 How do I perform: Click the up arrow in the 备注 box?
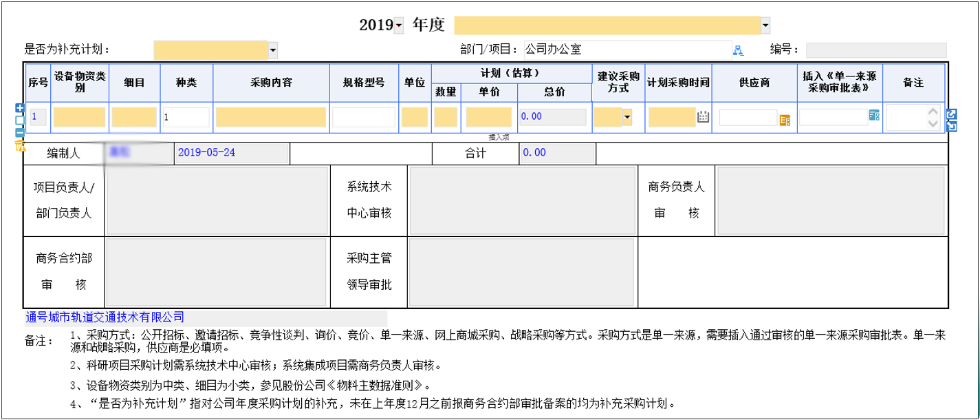click(933, 112)
